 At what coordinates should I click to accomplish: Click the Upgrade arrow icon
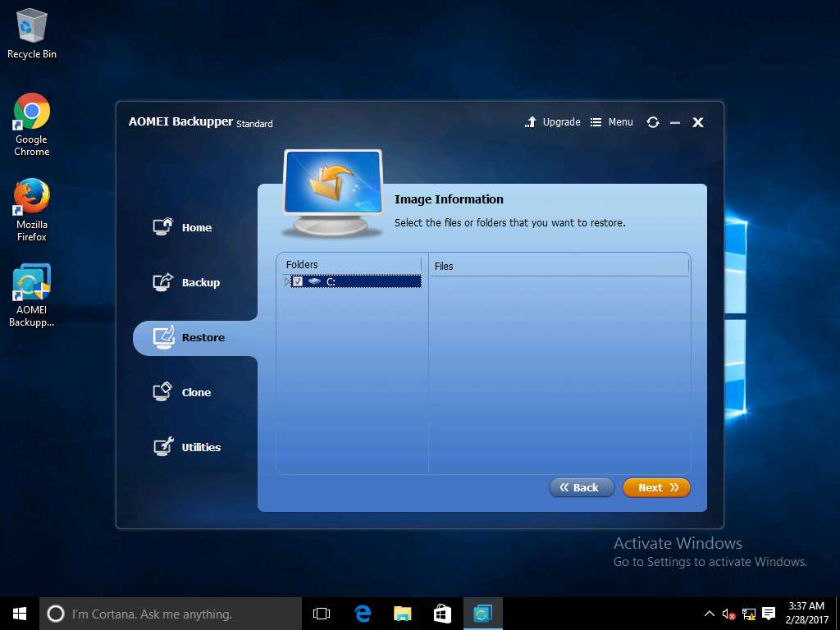point(531,122)
